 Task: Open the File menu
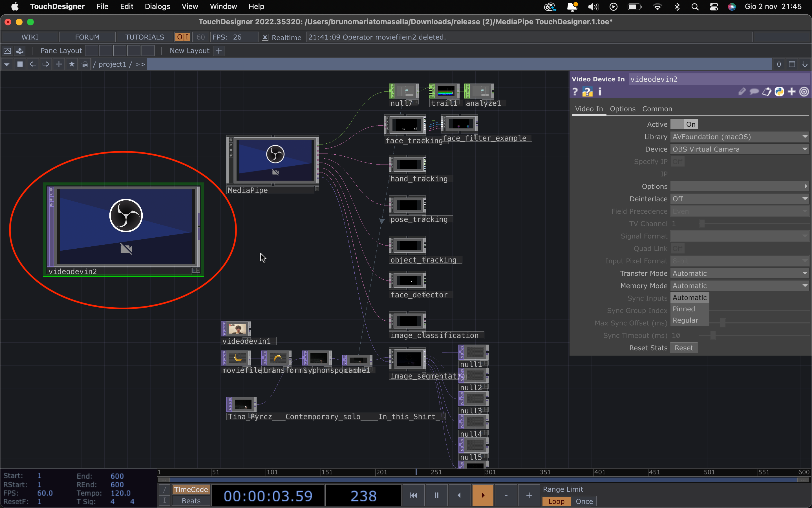[102, 7]
